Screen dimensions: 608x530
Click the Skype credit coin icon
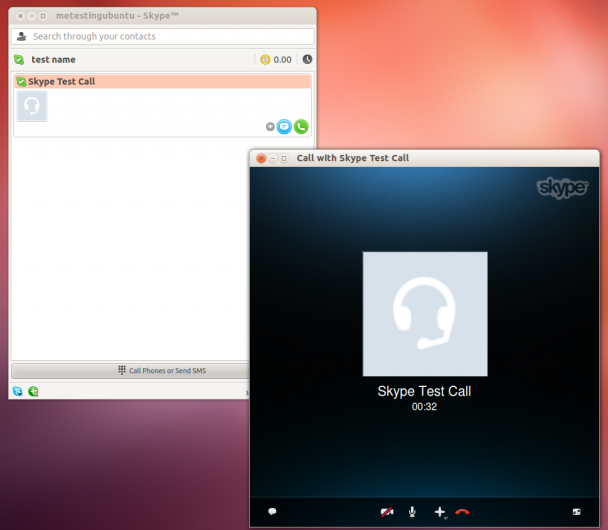[265, 60]
